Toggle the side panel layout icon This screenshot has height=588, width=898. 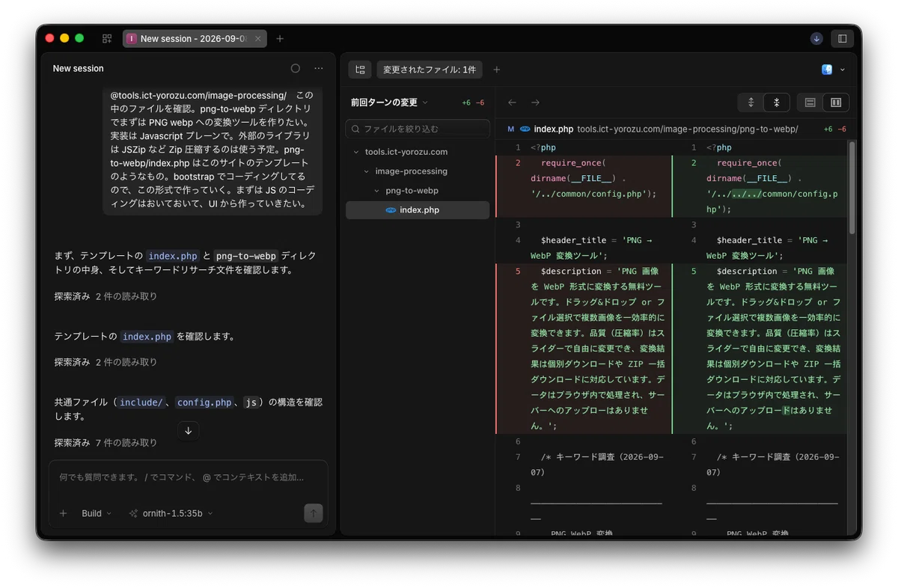point(843,38)
